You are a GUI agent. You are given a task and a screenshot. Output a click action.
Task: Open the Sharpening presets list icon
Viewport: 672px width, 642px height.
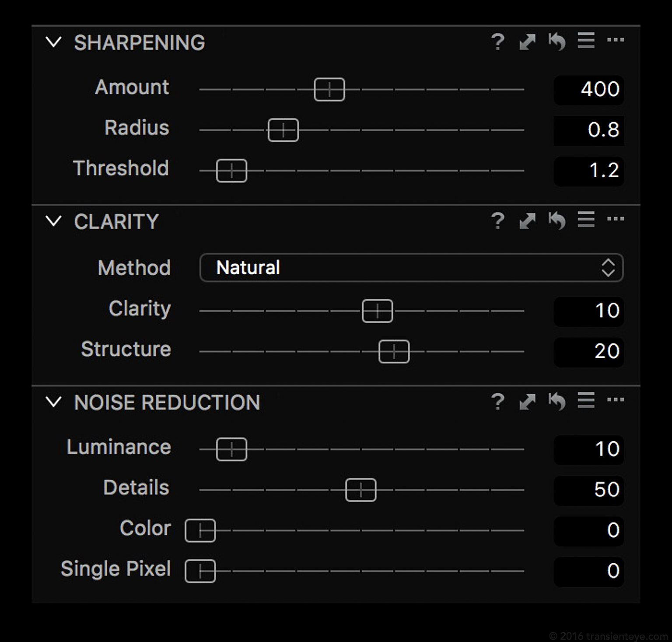click(586, 41)
